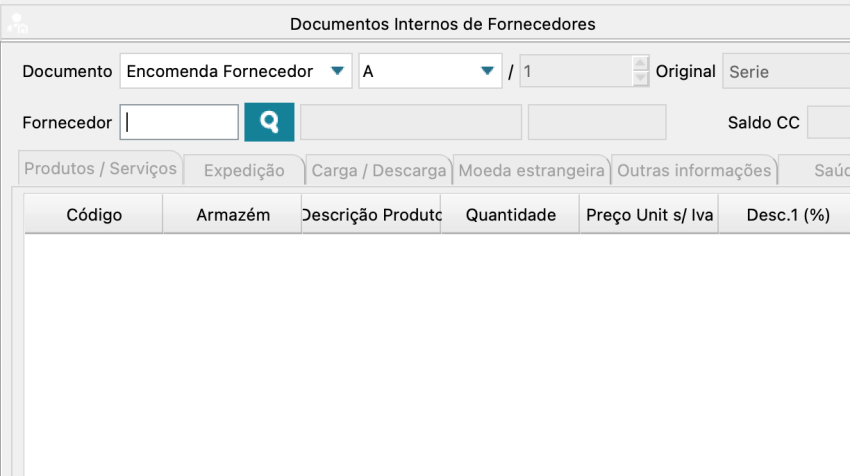Open the Encomenda Fornecedor document dropdown
850x476 pixels.
(x=236, y=71)
